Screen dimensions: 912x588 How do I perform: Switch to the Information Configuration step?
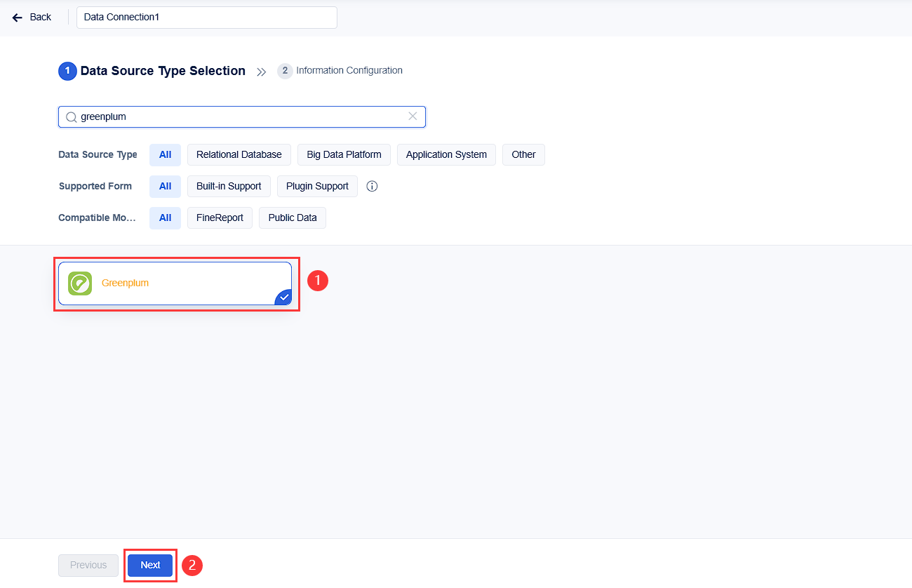(340, 70)
